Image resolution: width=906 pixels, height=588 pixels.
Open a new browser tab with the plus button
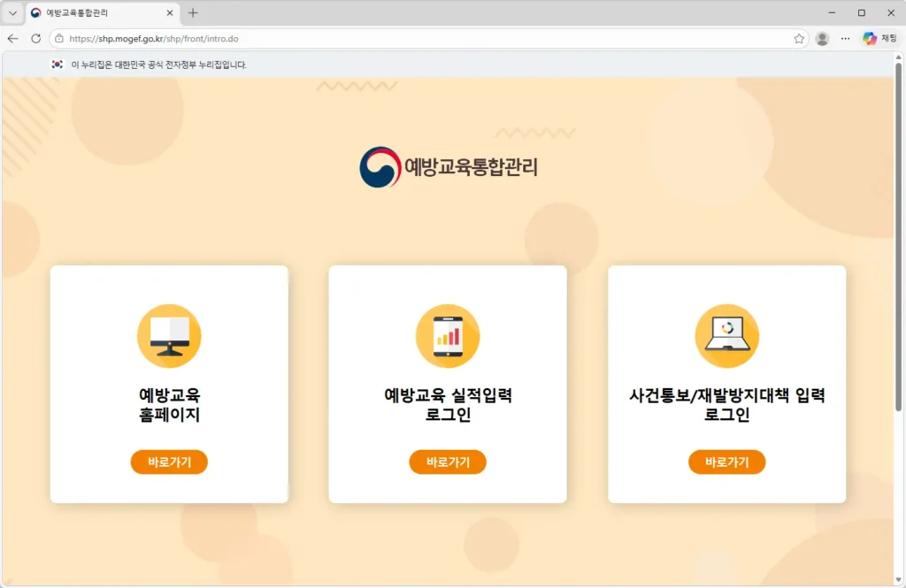tap(192, 12)
